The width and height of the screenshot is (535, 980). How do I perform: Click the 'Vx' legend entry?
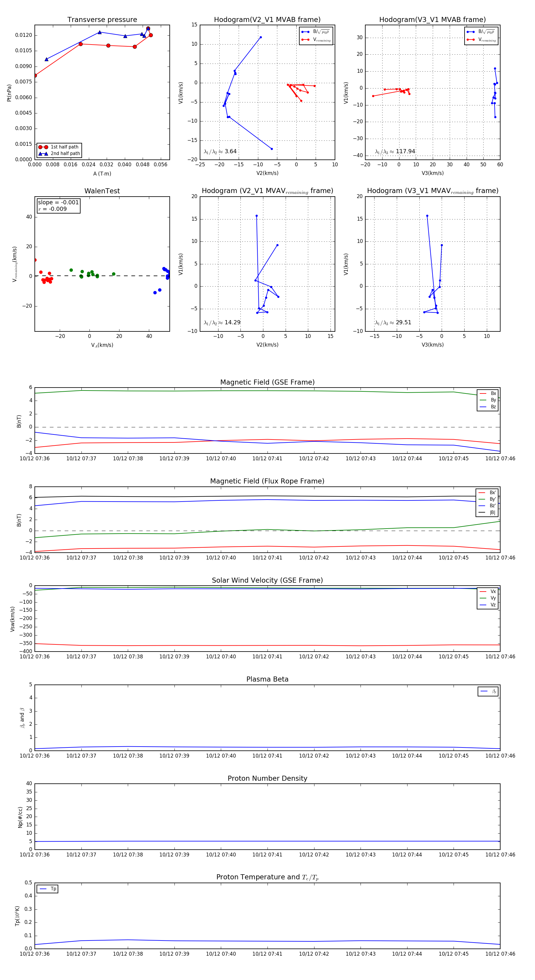488,592
